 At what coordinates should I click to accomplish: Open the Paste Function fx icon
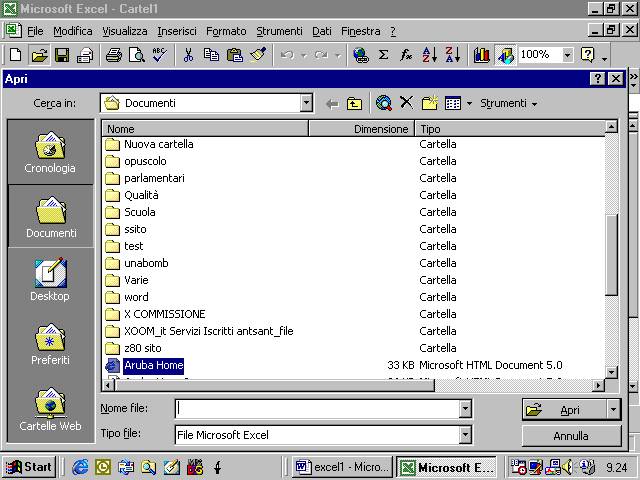[x=406, y=55]
